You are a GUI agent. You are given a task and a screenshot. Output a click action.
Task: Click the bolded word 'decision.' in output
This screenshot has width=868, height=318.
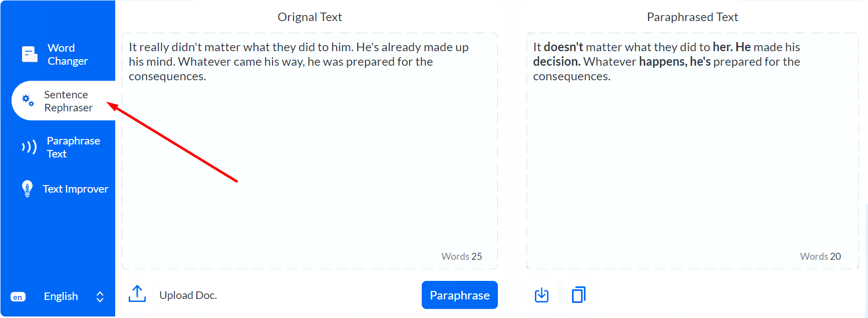(556, 62)
